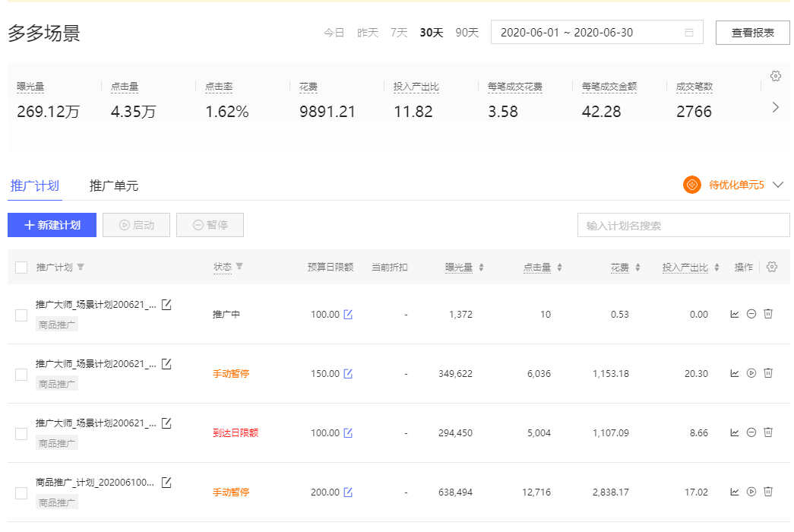Show next metrics with right chevron

775,107
